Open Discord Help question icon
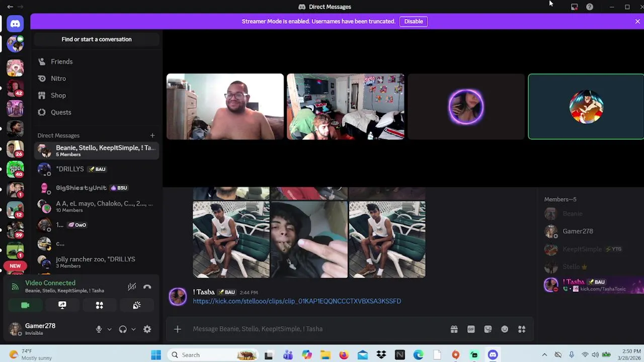The image size is (644, 362). coord(590,7)
